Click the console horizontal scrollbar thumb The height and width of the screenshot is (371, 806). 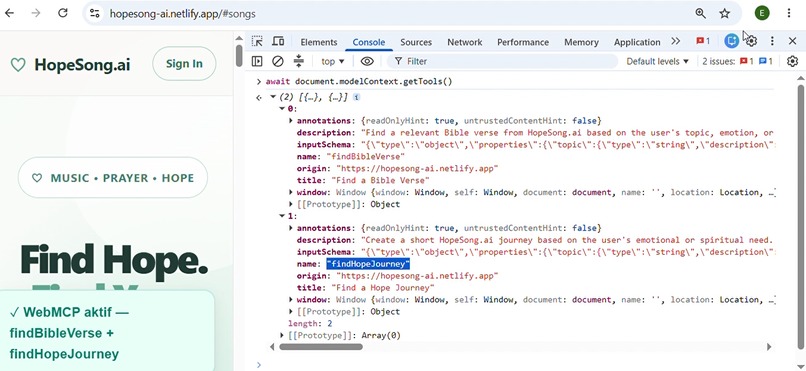(321, 347)
